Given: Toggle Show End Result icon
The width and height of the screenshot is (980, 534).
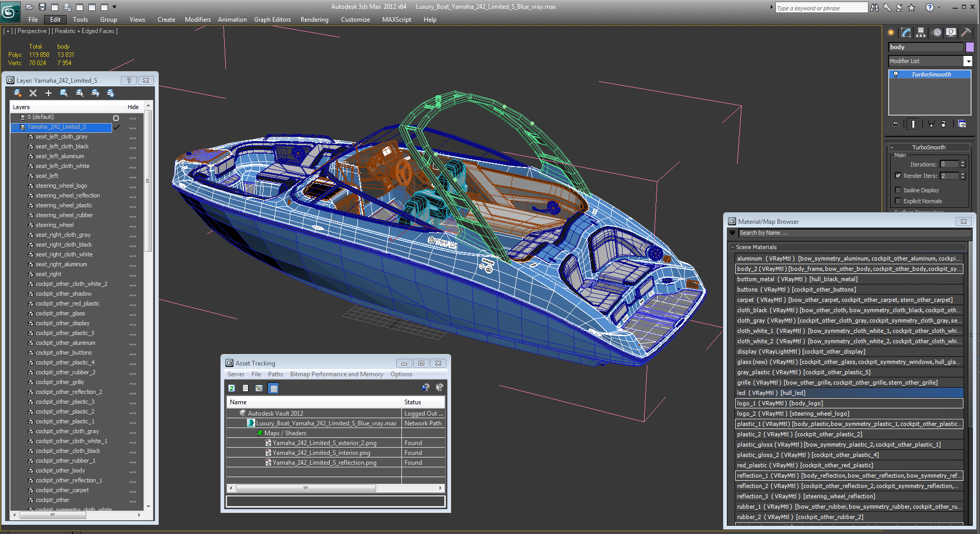Looking at the screenshot, I should pyautogui.click(x=913, y=124).
